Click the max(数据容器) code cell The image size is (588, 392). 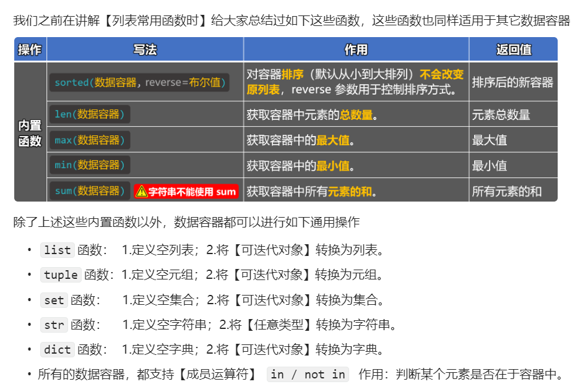(x=90, y=140)
